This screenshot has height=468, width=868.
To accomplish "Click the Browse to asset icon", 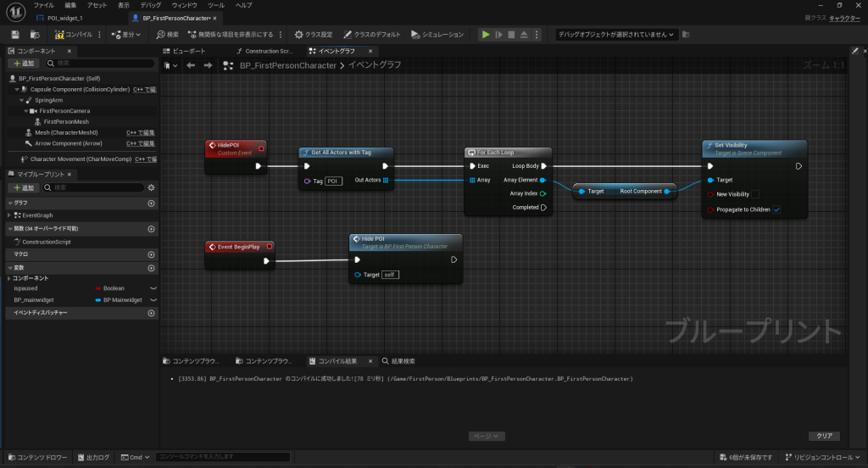I will [35, 35].
